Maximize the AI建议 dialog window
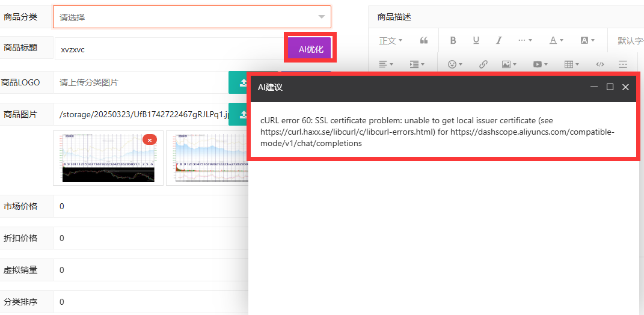 click(610, 87)
